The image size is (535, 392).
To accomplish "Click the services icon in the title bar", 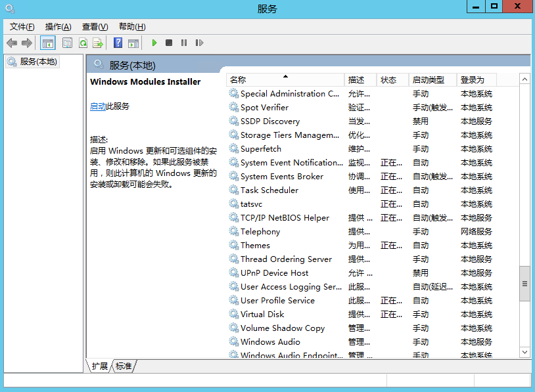I will pos(10,8).
